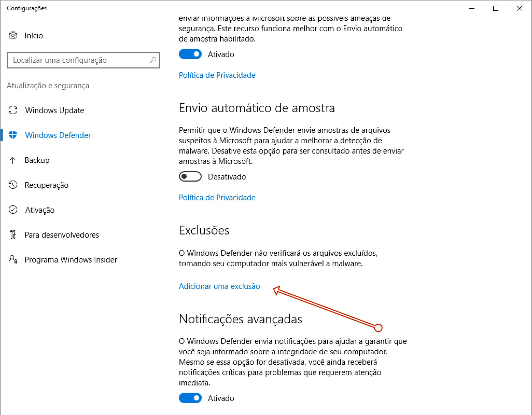Screen dimensions: 532x415
Task: Turn off the top Ativado protection toggle
Action: coord(190,54)
